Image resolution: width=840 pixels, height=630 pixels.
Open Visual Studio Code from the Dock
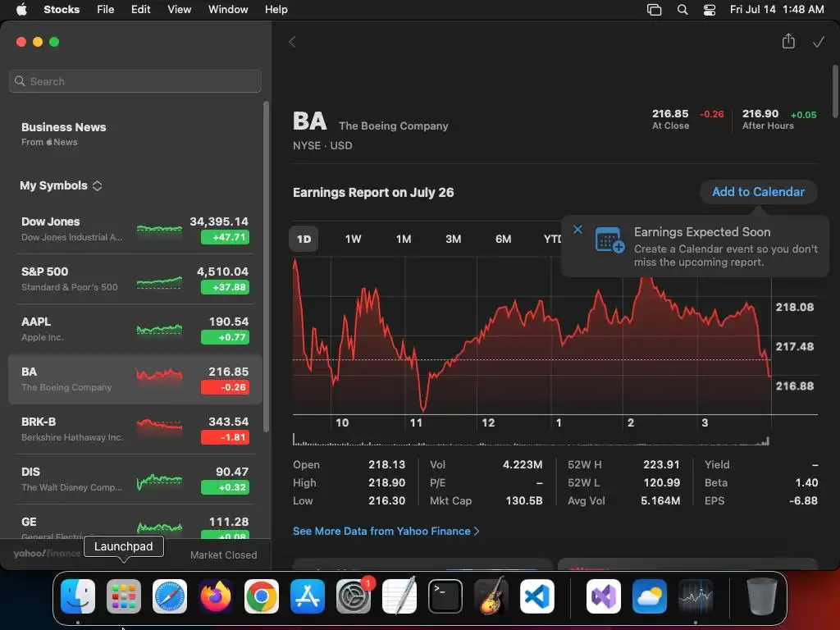click(537, 596)
